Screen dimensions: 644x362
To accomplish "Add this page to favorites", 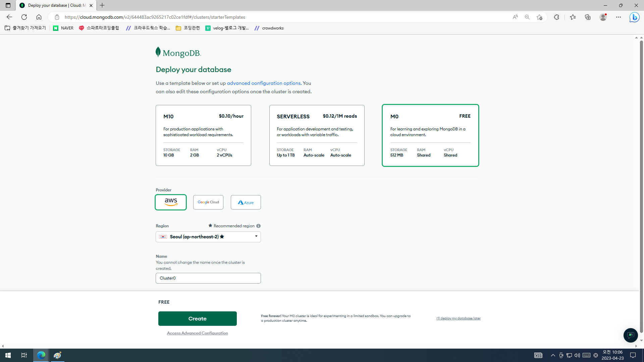I will click(x=539, y=17).
